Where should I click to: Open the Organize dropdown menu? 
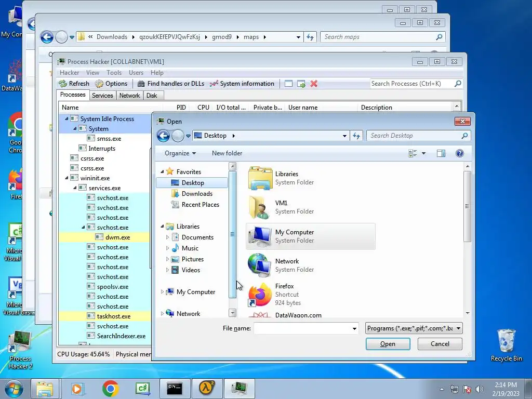pos(180,153)
